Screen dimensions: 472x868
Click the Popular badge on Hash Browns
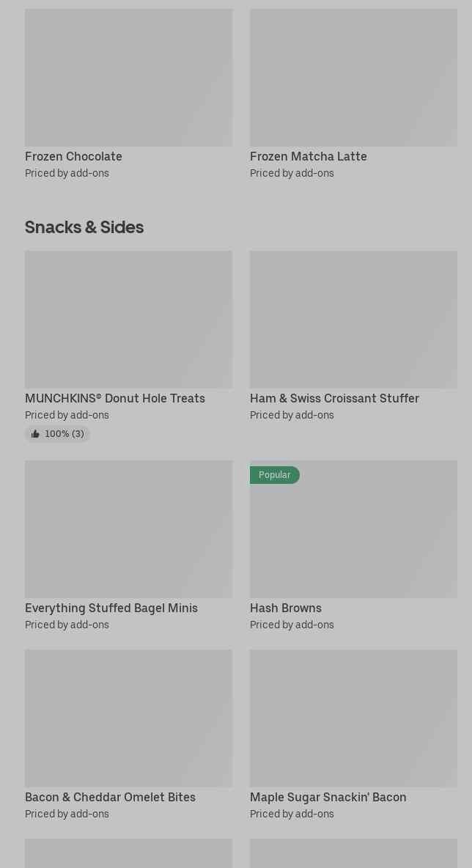[274, 475]
